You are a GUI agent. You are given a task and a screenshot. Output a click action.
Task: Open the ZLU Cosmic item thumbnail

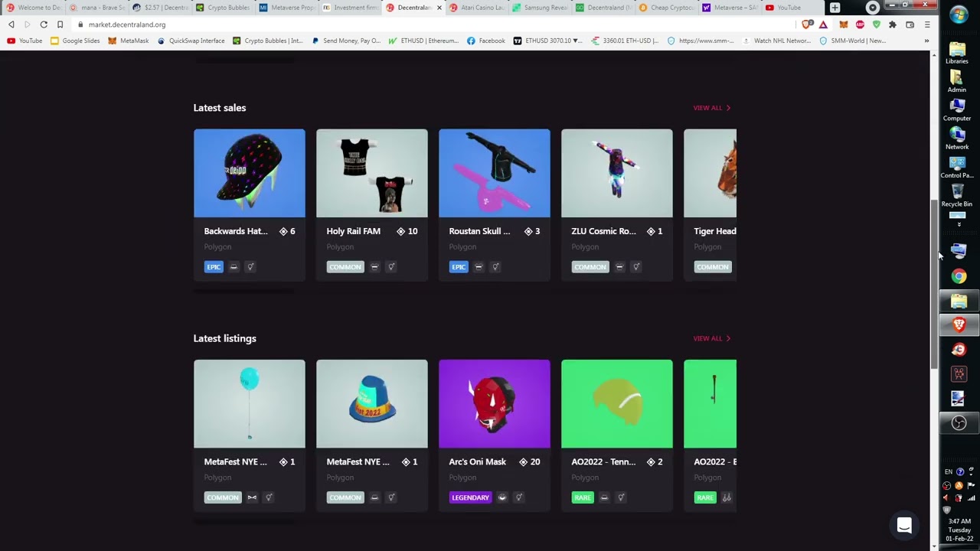click(616, 173)
